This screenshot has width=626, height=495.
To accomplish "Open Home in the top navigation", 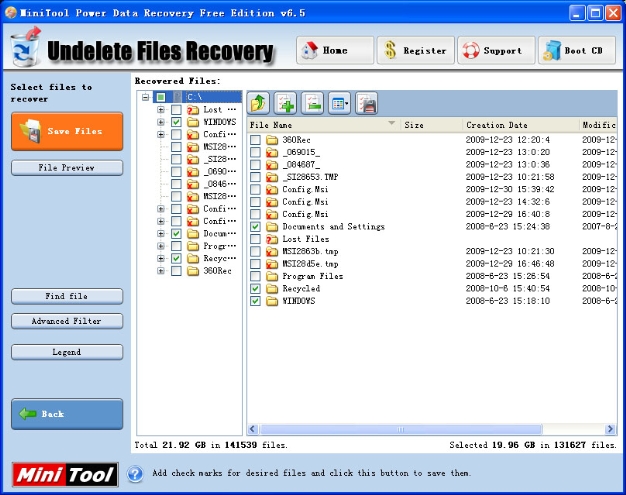I will click(x=335, y=50).
